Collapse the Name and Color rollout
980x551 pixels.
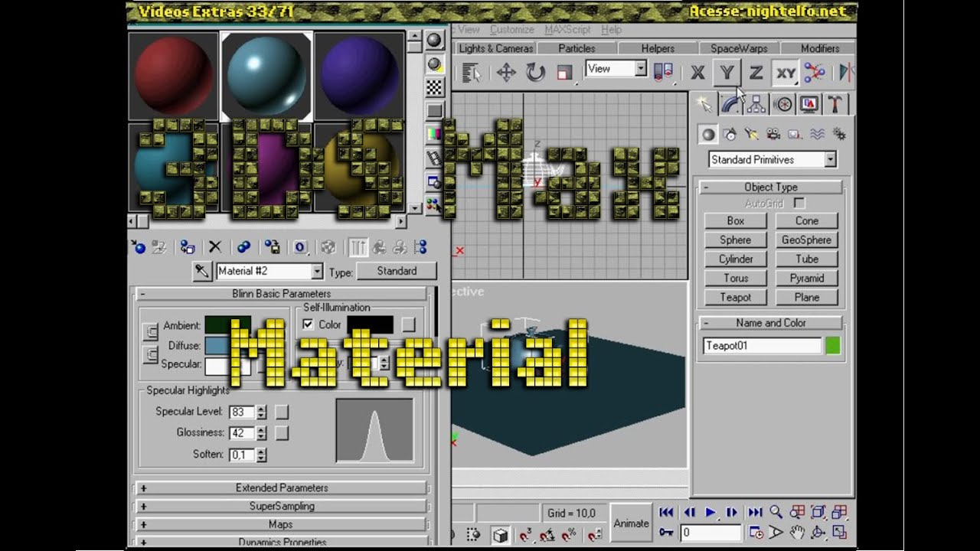pos(770,323)
